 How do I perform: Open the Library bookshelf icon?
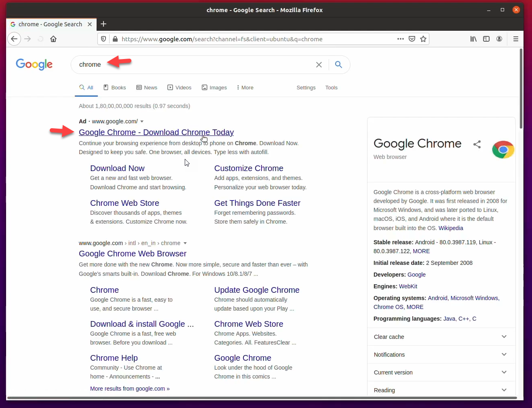(x=473, y=39)
